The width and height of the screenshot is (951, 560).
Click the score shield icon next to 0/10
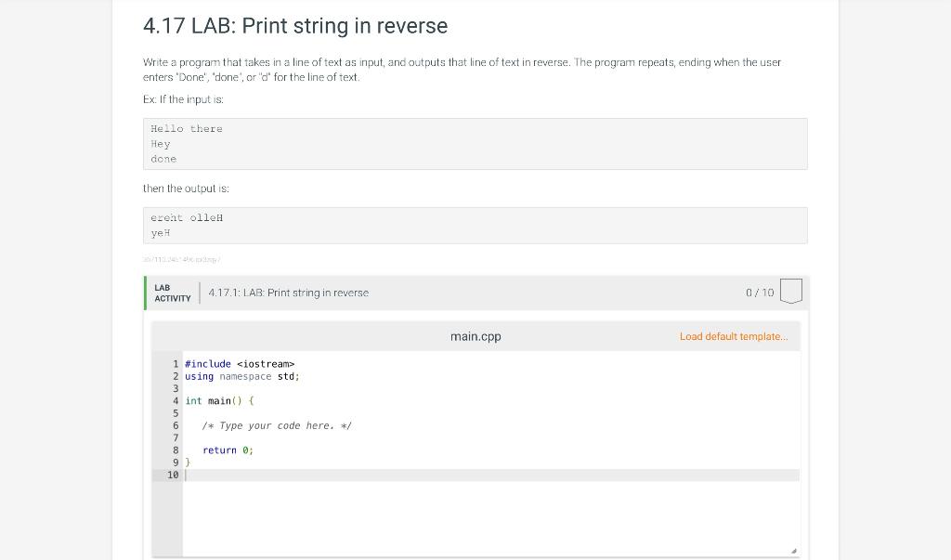pyautogui.click(x=790, y=291)
